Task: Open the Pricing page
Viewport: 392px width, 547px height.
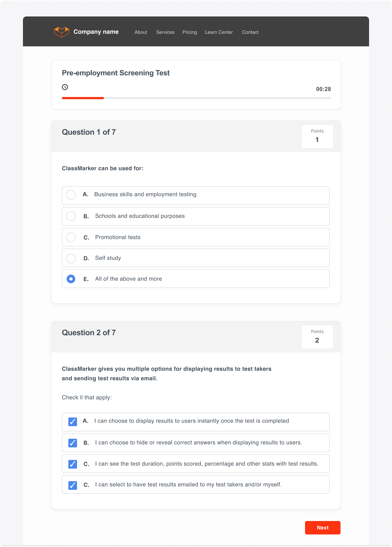Action: pos(190,32)
